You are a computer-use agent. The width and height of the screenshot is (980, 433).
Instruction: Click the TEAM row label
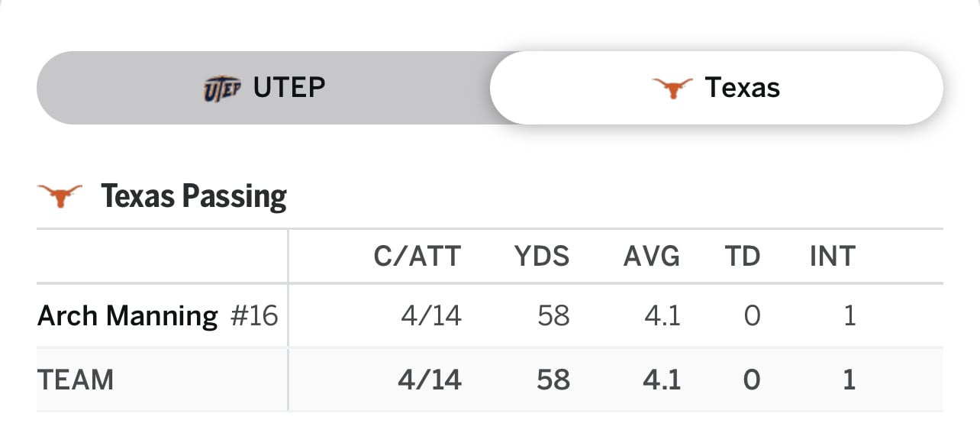click(76, 380)
